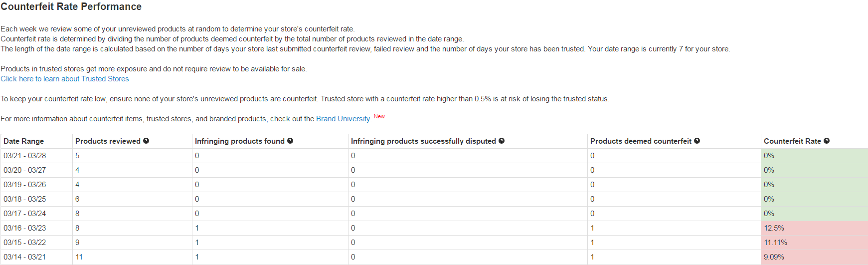The width and height of the screenshot is (868, 265).
Task: Visit the Brand University link
Action: click(x=343, y=119)
